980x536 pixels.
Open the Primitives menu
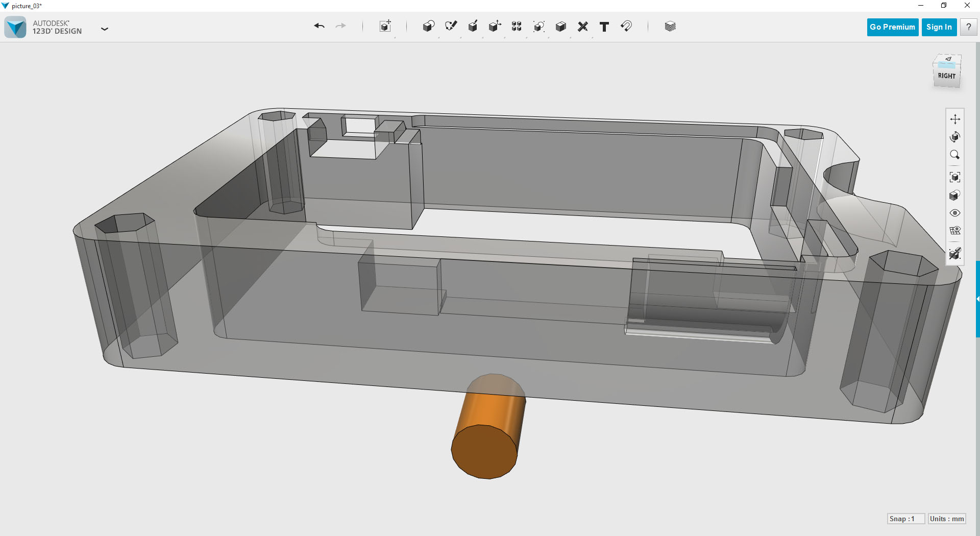429,27
